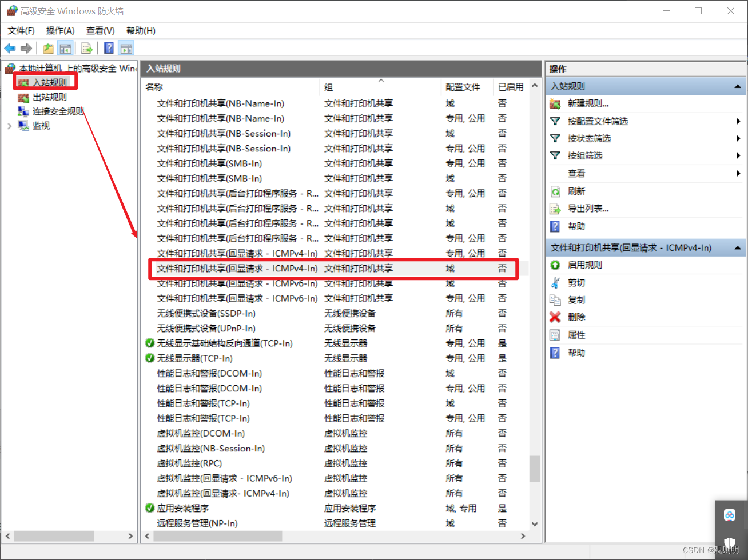
Task: Open the 查看(V) menu
Action: click(101, 31)
